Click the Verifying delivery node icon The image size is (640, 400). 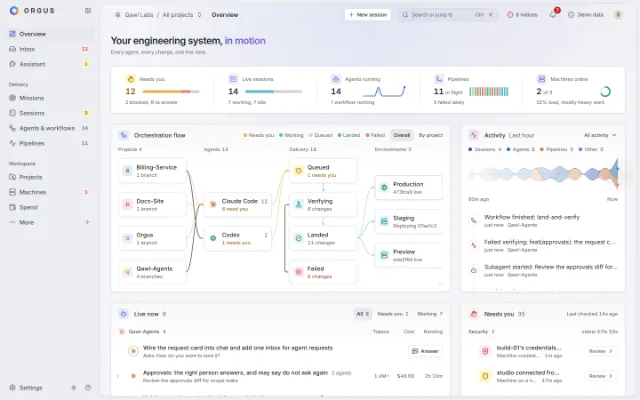[299, 204]
